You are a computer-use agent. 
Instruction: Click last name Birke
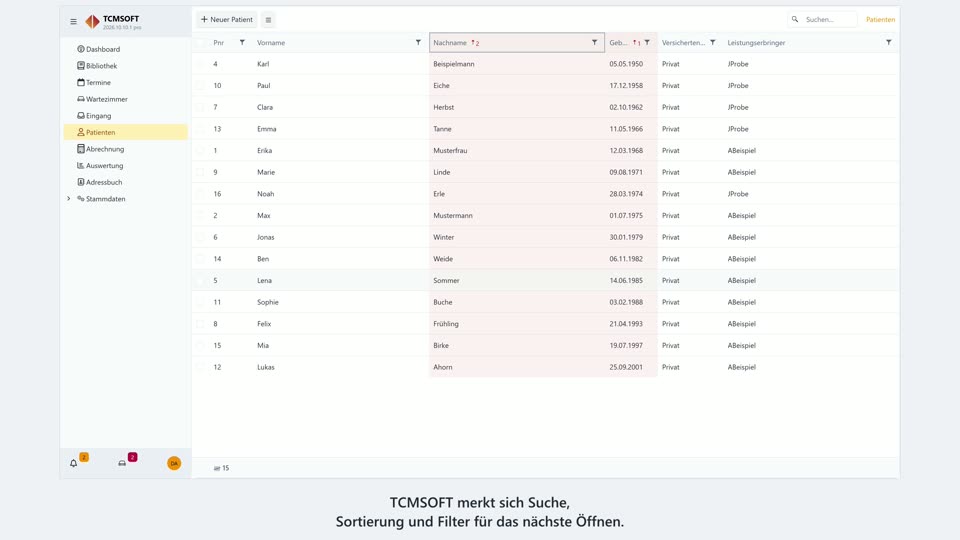pyautogui.click(x=441, y=345)
